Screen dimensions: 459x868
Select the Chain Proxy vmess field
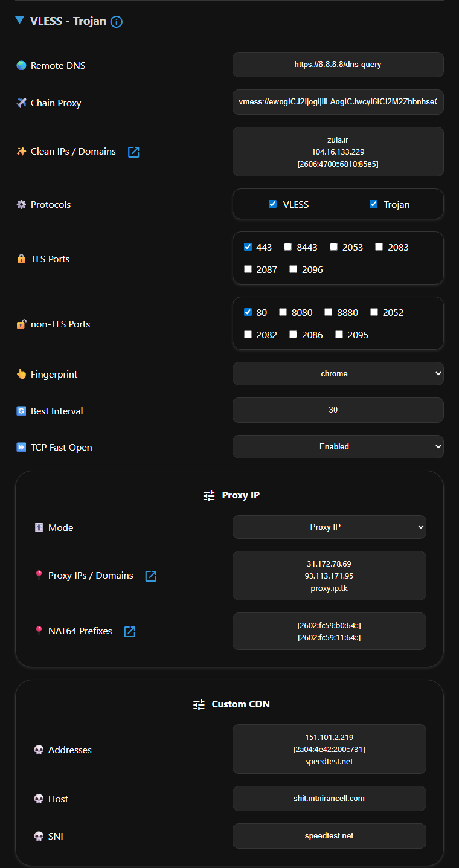[x=338, y=102]
